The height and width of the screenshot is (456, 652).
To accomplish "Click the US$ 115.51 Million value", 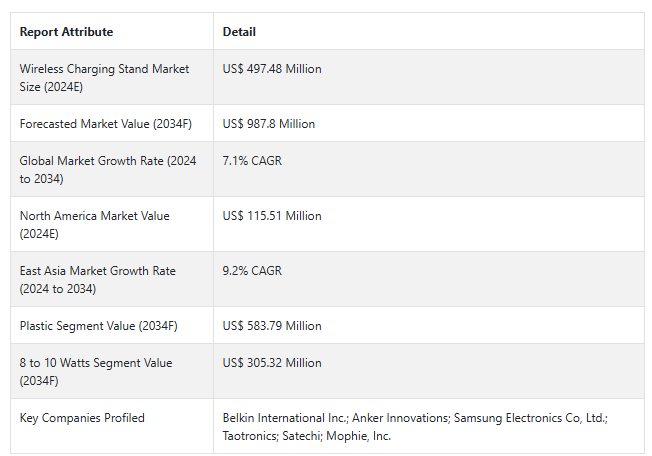I will tap(272, 216).
